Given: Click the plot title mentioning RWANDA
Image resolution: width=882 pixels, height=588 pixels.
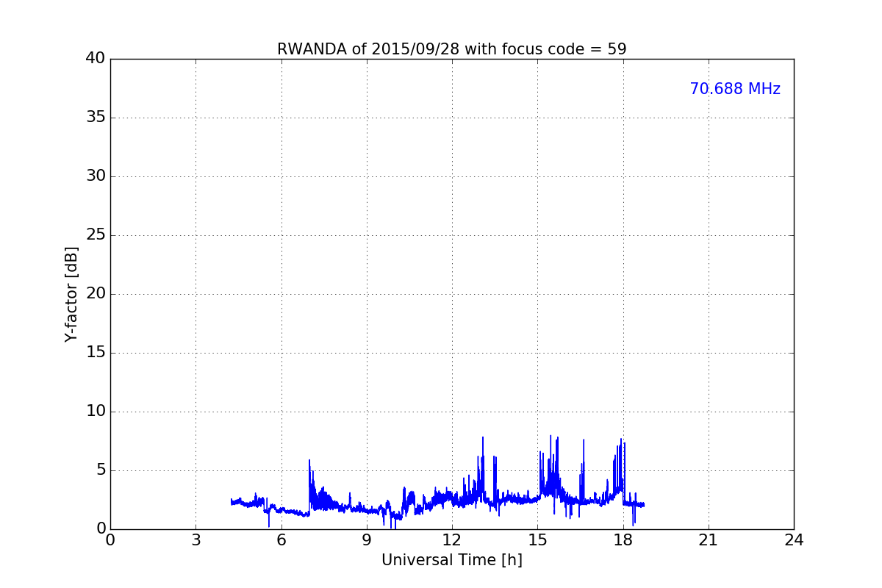Looking at the screenshot, I should click(x=451, y=49).
